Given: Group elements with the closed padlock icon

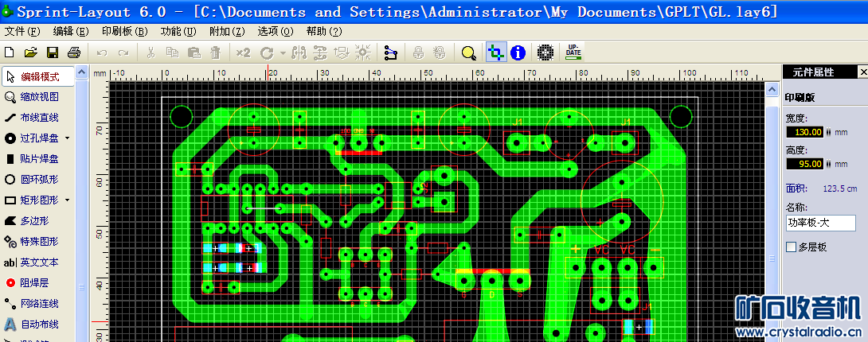Looking at the screenshot, I should [419, 53].
